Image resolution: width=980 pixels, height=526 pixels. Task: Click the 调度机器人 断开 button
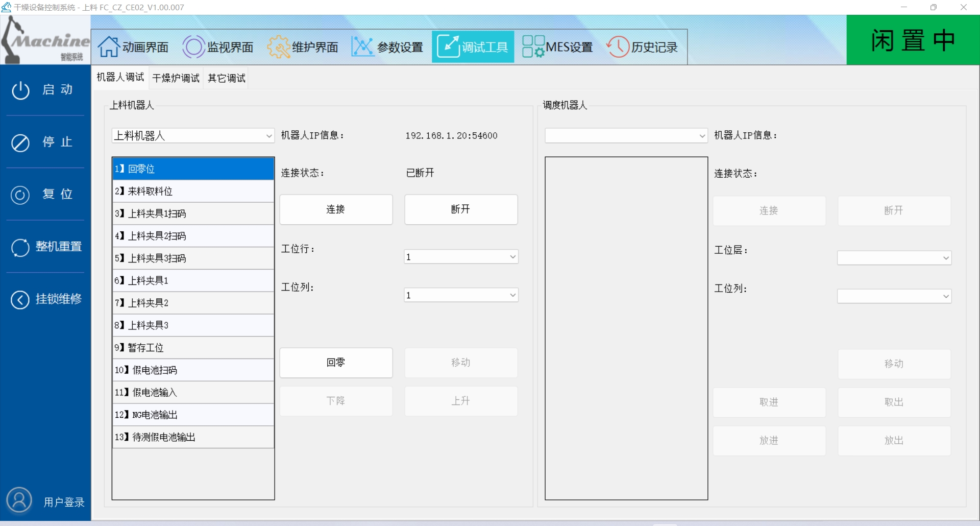pyautogui.click(x=894, y=211)
